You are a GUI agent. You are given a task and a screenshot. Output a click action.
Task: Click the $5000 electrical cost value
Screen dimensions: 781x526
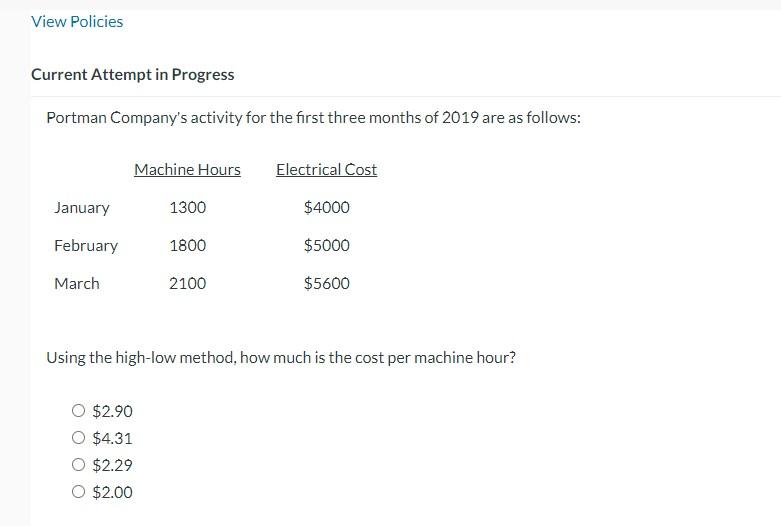pyautogui.click(x=326, y=246)
